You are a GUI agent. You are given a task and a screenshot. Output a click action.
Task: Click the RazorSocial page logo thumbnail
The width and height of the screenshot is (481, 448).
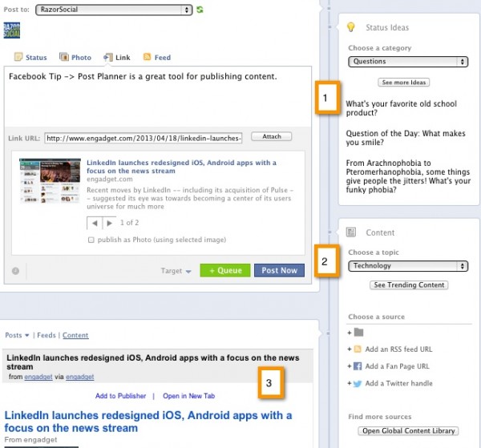tap(12, 30)
